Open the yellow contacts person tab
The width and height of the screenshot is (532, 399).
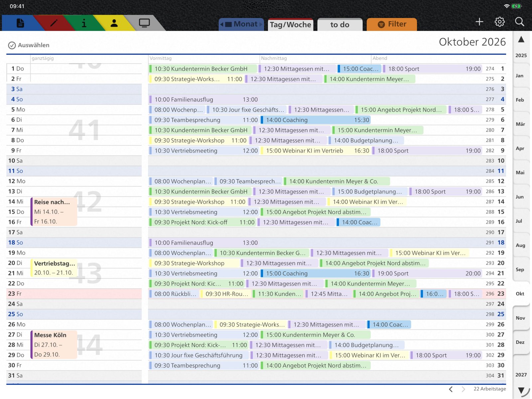(x=114, y=23)
